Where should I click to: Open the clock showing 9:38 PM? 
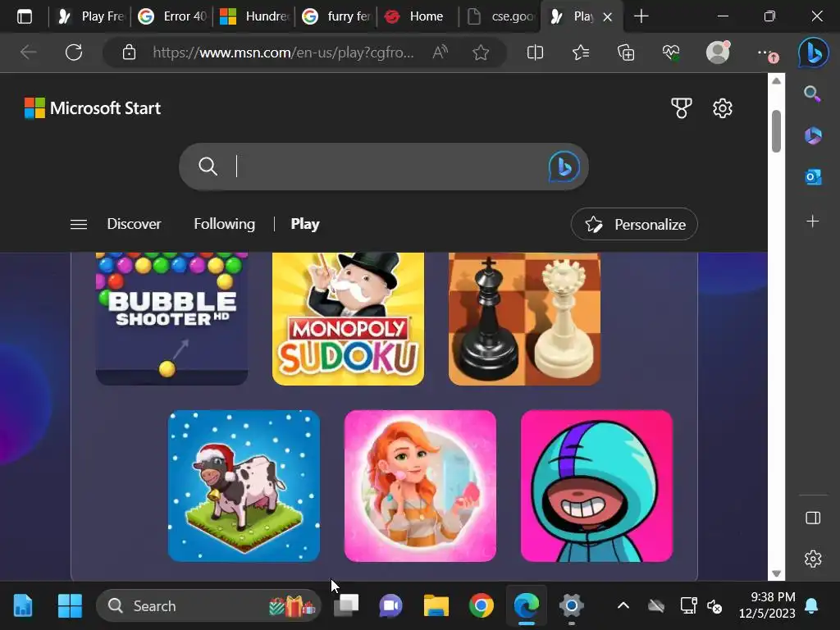(767, 605)
